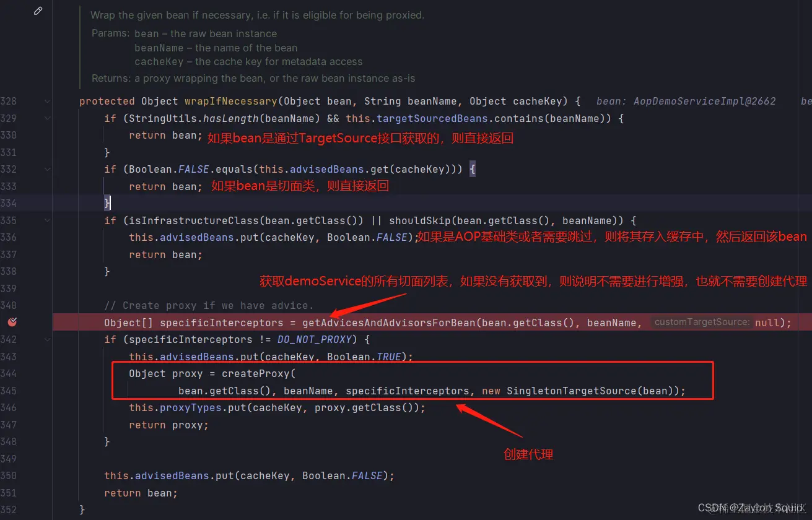The width and height of the screenshot is (812, 520).
Task: Collapse the isInfrastructureClass if block at line 335
Action: (48, 220)
